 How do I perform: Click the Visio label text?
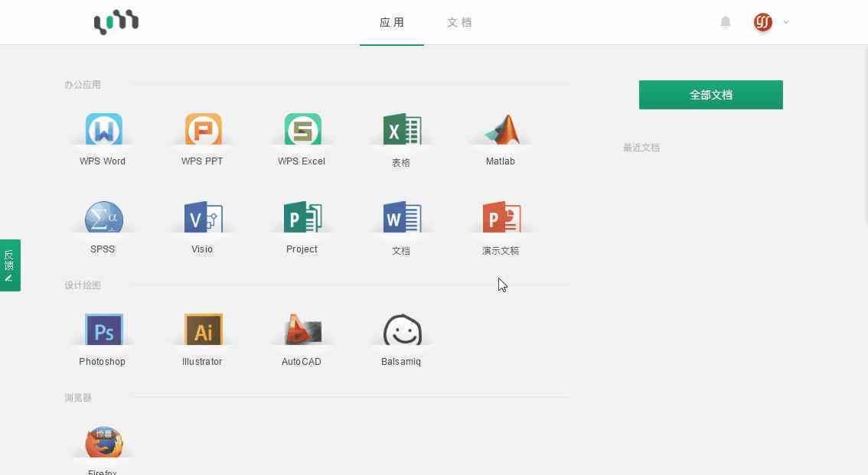tap(202, 249)
